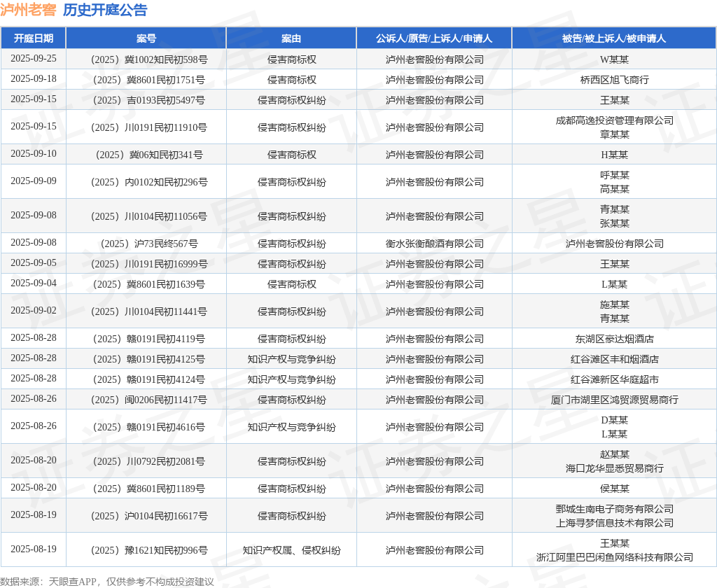Click case number (2025)豫1621知民初996号
717x588 pixels.
[149, 550]
